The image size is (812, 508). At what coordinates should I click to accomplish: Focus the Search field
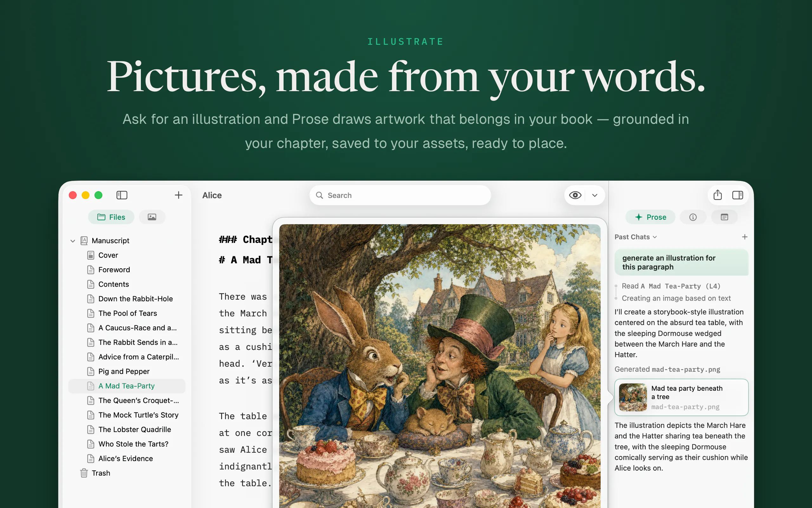(x=400, y=195)
